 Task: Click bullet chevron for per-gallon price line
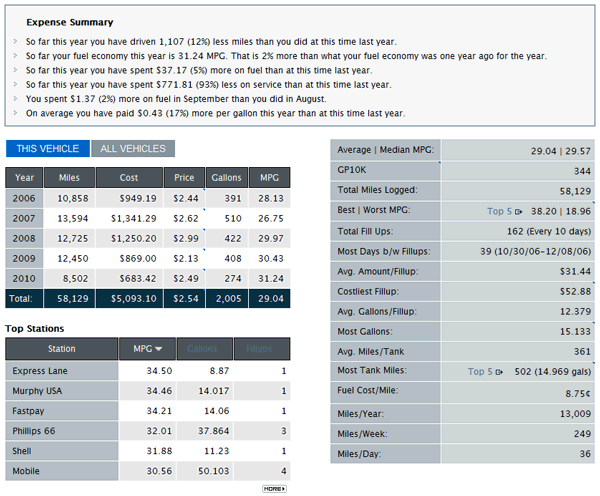click(x=15, y=114)
